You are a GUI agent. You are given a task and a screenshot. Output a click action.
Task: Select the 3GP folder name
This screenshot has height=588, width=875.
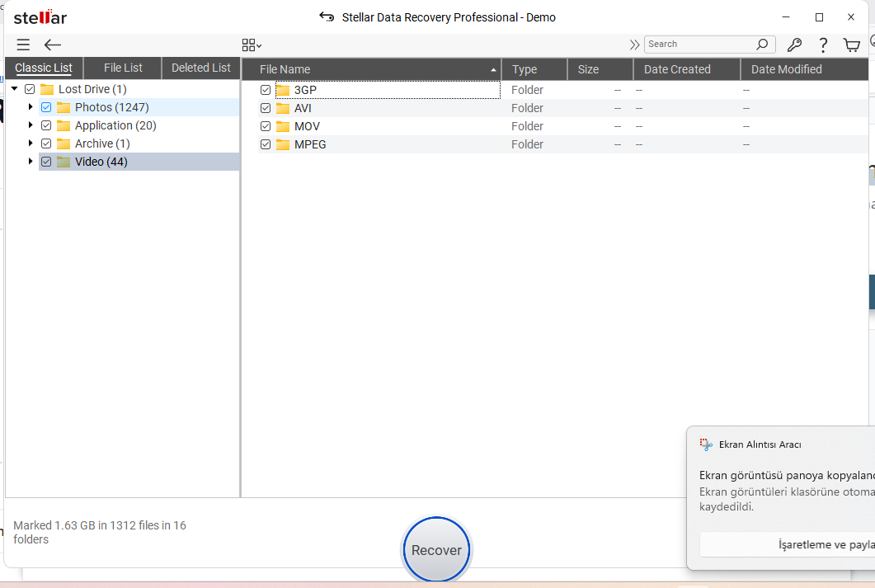(x=305, y=90)
